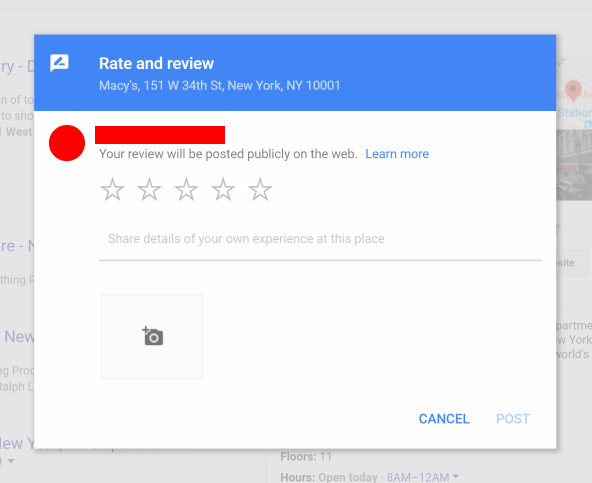The width and height of the screenshot is (592, 483).
Task: Rate five stars with last star
Action: pyautogui.click(x=260, y=189)
